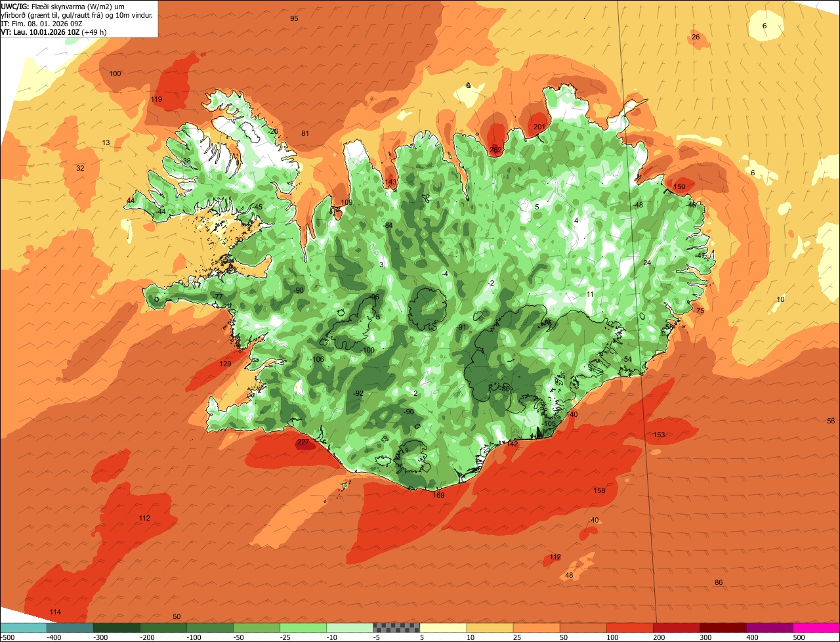Click the value '56' near the right edge
This screenshot has height=642, width=840.
(x=831, y=421)
